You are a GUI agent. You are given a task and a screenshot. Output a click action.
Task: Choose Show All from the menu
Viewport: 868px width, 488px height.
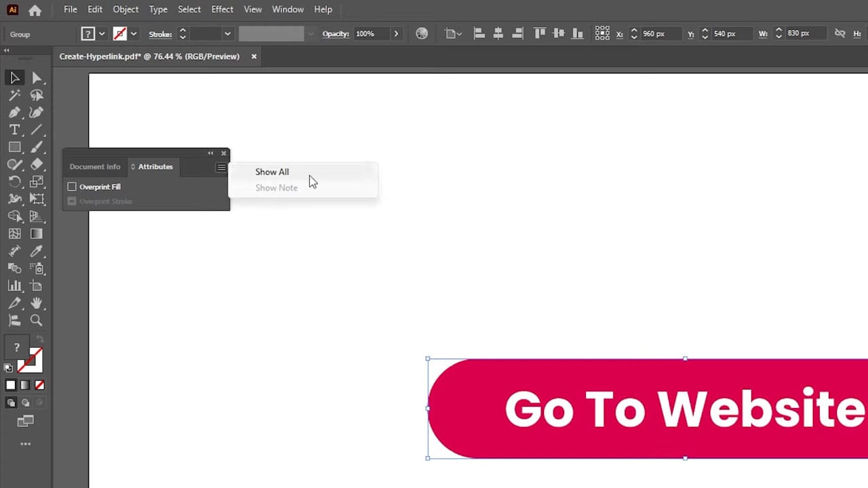click(272, 171)
